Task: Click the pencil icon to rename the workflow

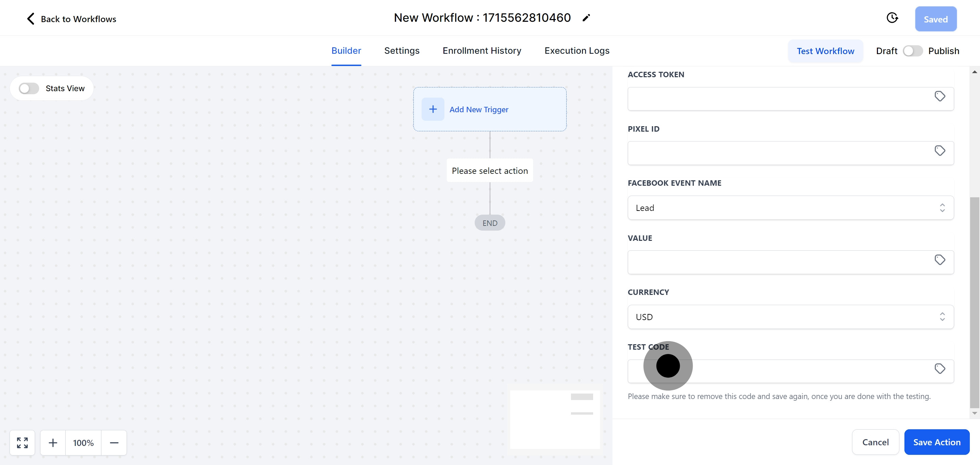Action: 586,18
